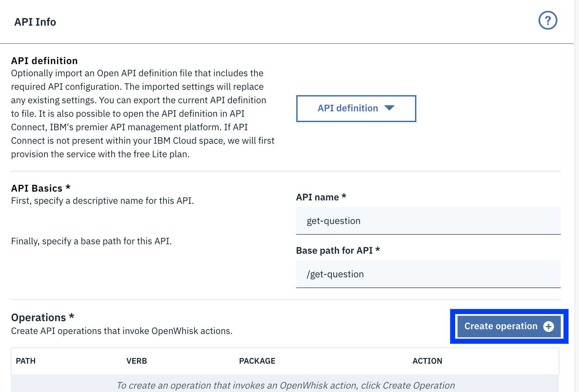Select the PACKAGE column header

tap(257, 361)
